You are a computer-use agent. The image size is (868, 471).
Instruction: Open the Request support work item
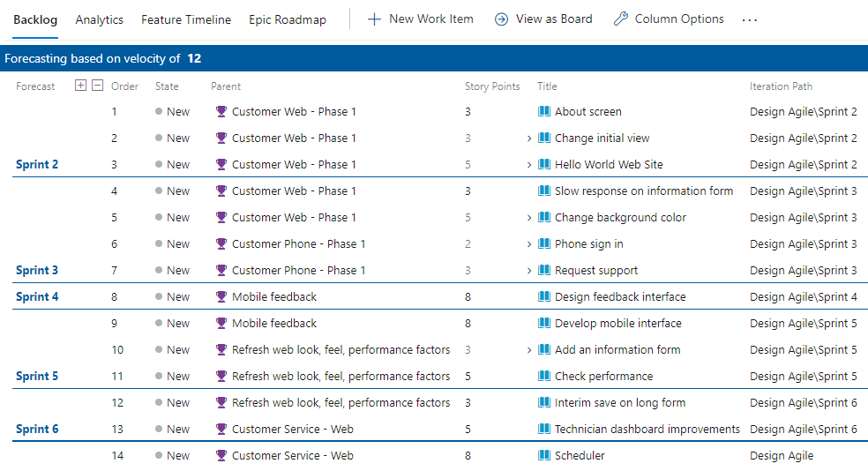(596, 271)
